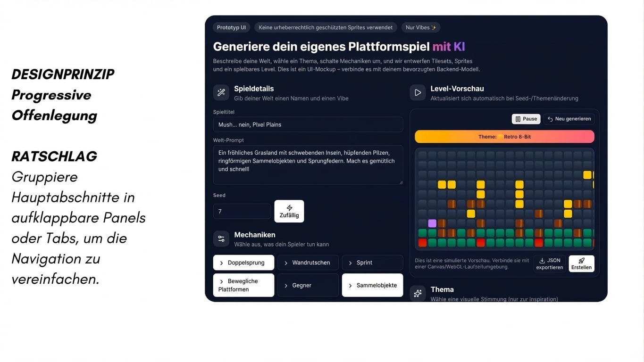
Task: Click the Spieltitel input field
Action: coord(308,124)
